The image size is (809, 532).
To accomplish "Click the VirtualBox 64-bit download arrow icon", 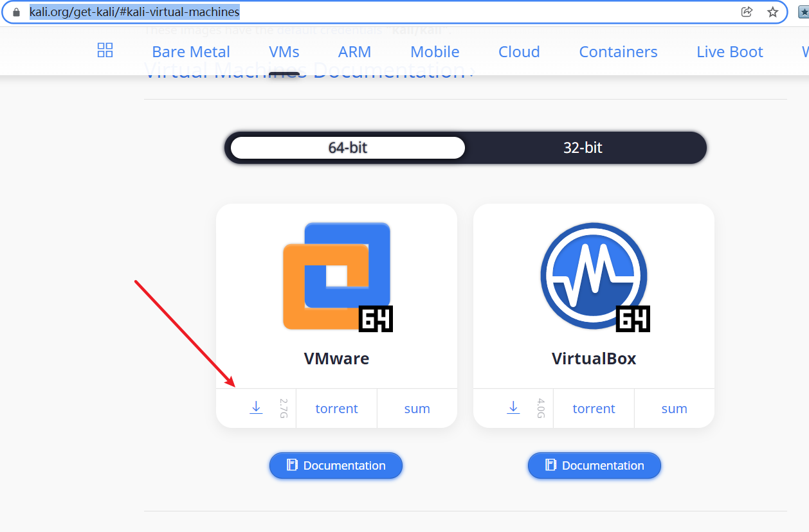I will [513, 407].
